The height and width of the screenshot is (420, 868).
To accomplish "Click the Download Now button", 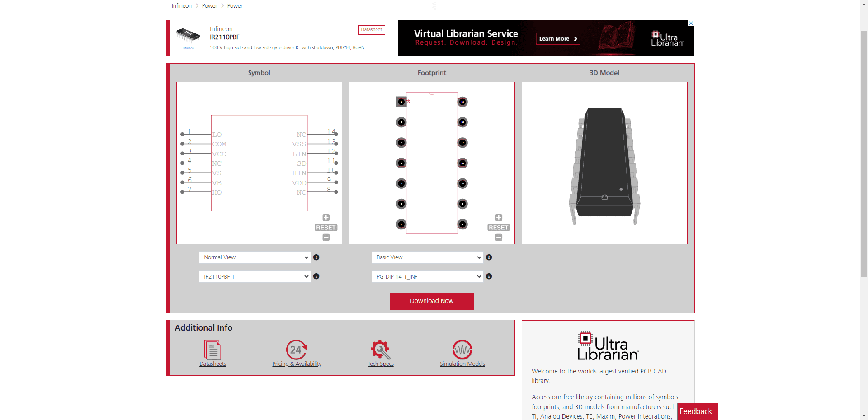I will [432, 301].
